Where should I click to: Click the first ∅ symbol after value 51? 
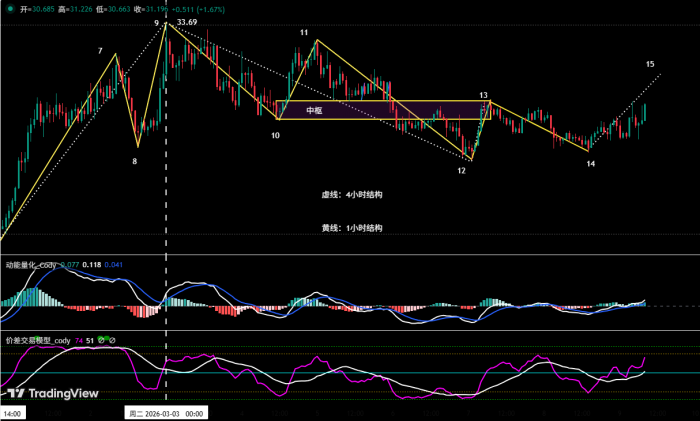101,340
